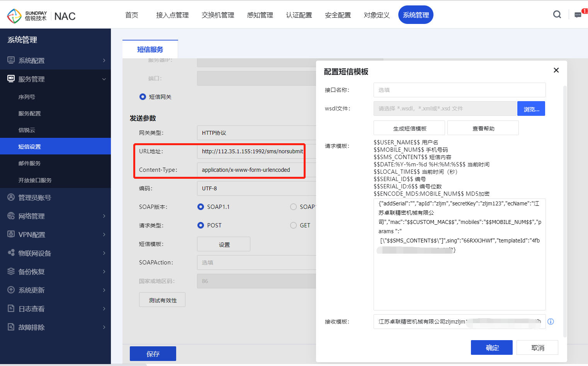
Task: Open 安全配置 top menu
Action: 338,15
